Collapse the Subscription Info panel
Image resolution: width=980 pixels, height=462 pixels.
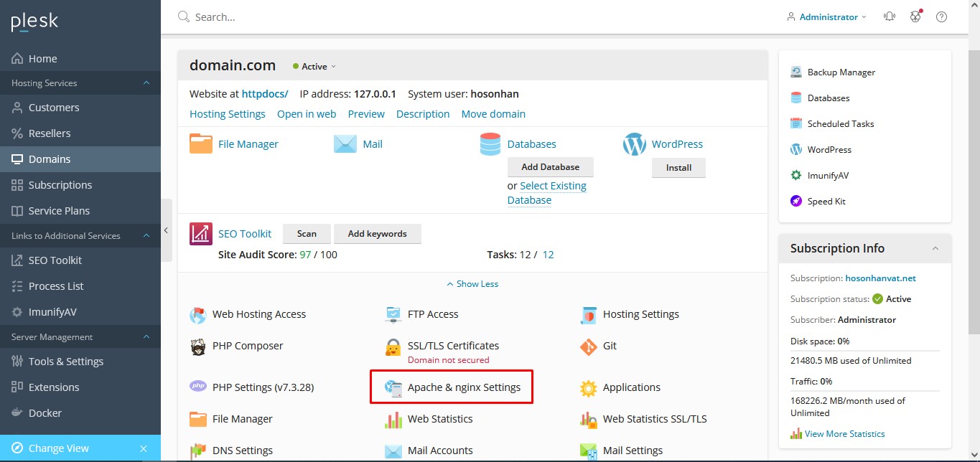click(x=935, y=247)
